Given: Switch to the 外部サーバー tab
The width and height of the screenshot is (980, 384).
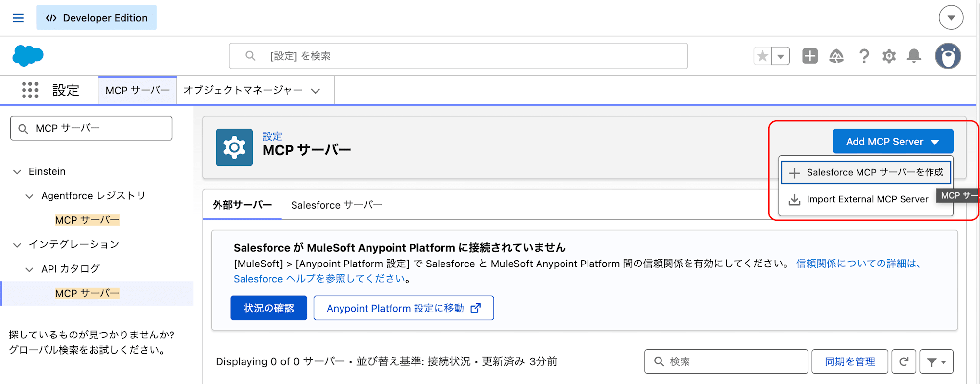Looking at the screenshot, I should 243,205.
